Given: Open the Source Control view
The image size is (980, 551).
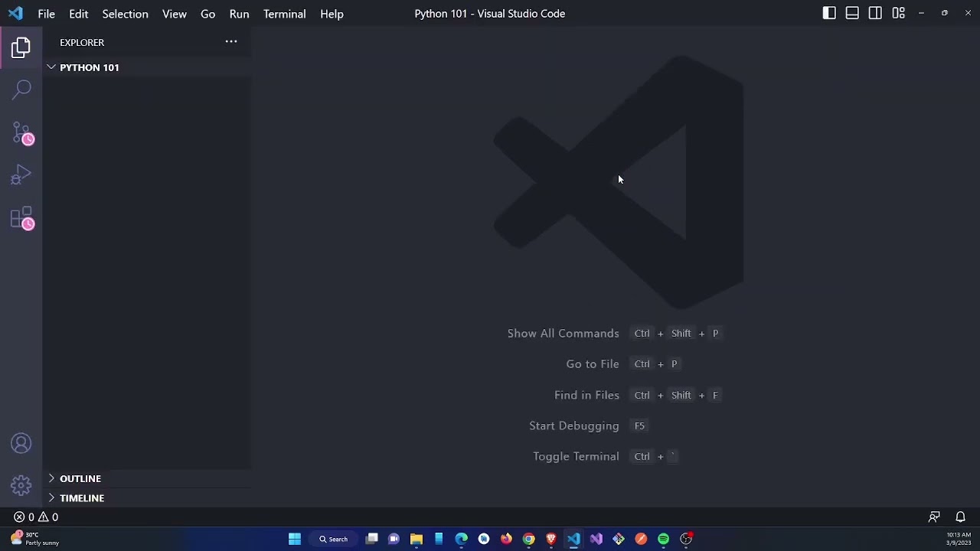Looking at the screenshot, I should point(22,133).
